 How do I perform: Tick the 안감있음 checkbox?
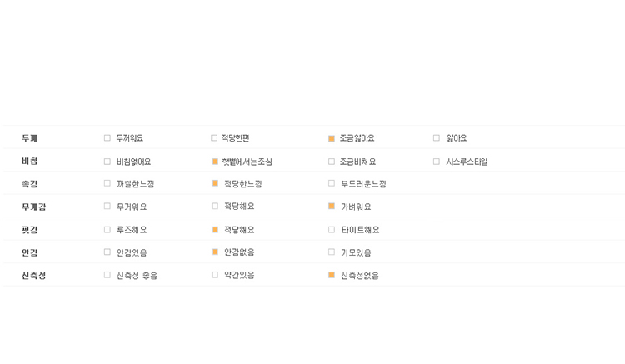click(107, 252)
